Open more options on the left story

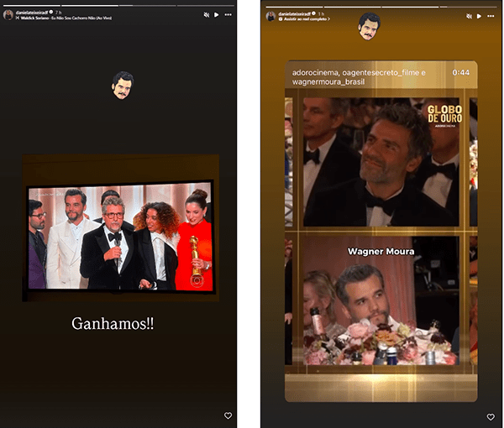tap(228, 14)
